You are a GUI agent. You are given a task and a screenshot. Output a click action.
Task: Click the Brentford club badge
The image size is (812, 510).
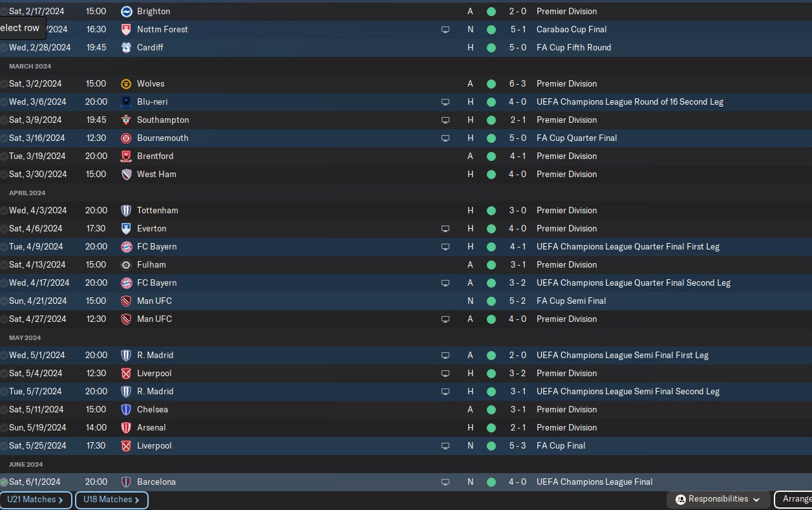pos(126,156)
